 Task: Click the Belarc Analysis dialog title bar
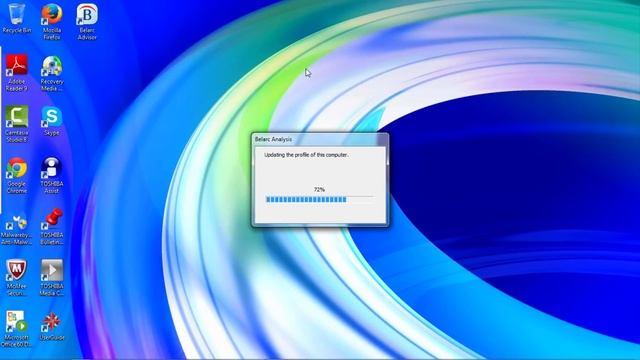pos(320,140)
